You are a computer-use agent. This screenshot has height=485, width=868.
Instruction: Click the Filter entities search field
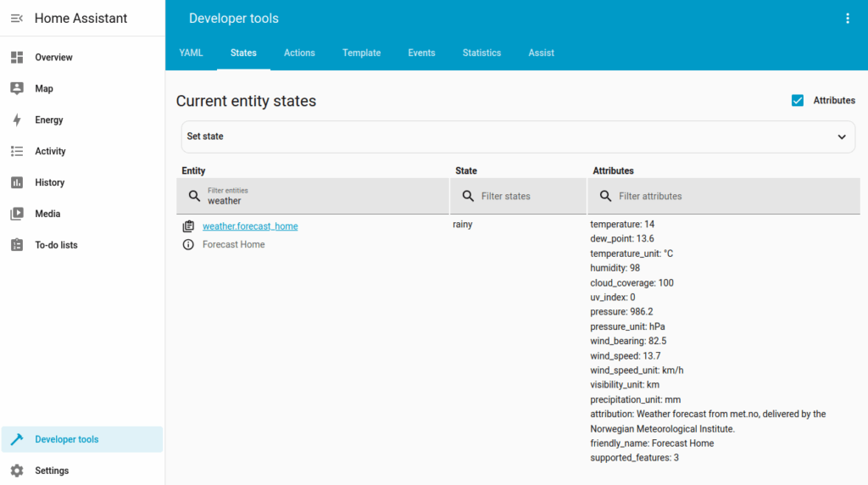(x=322, y=197)
